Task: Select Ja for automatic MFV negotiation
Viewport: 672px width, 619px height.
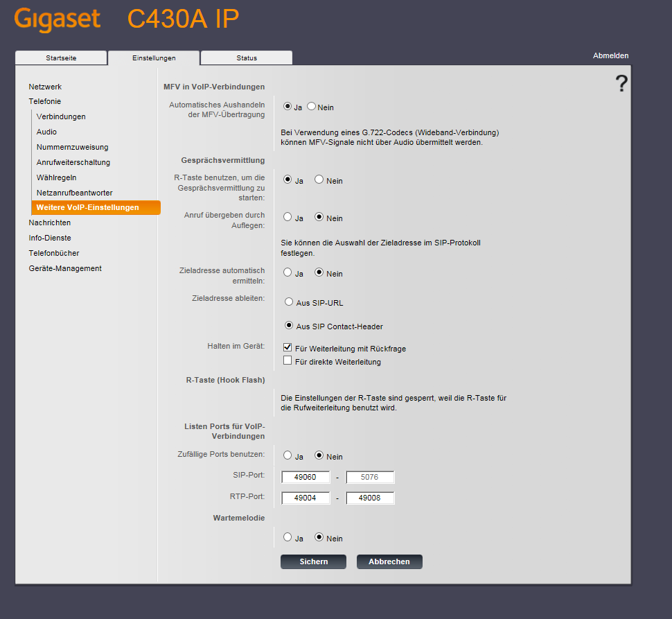Action: [x=287, y=106]
